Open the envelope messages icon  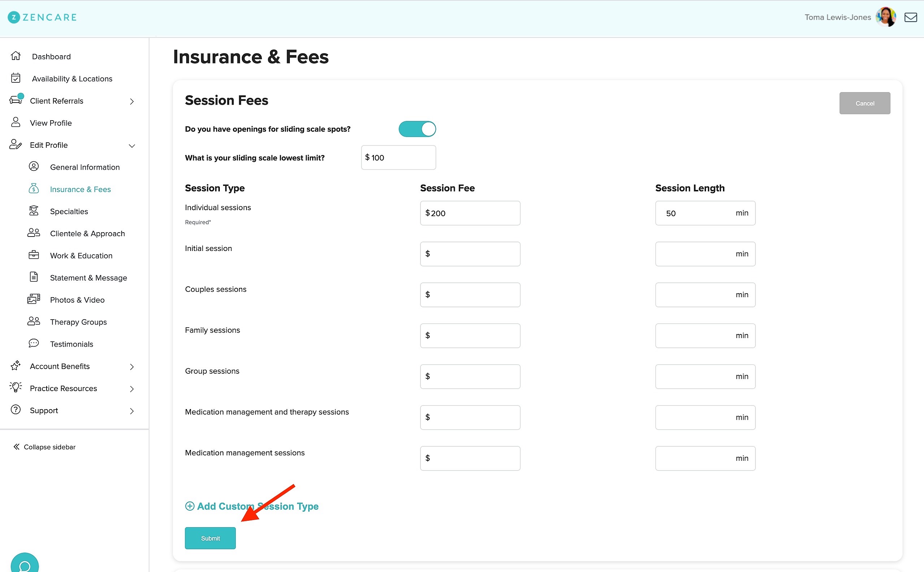coord(910,17)
